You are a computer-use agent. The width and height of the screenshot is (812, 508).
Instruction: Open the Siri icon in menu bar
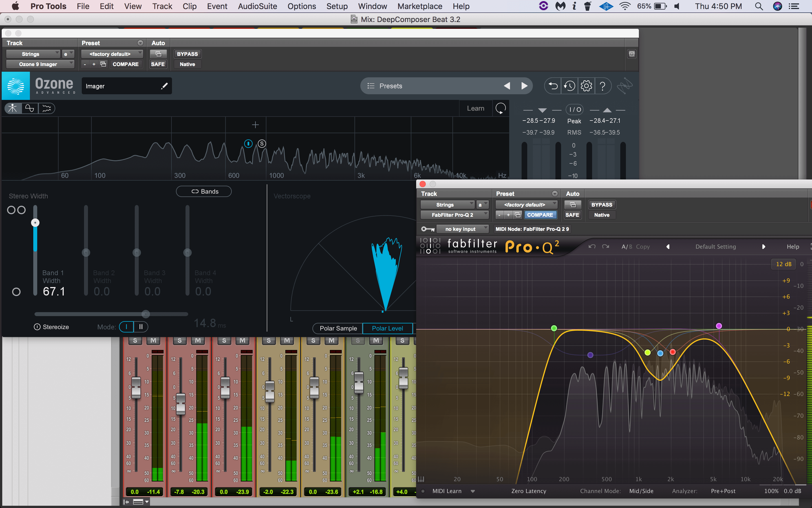tap(777, 6)
